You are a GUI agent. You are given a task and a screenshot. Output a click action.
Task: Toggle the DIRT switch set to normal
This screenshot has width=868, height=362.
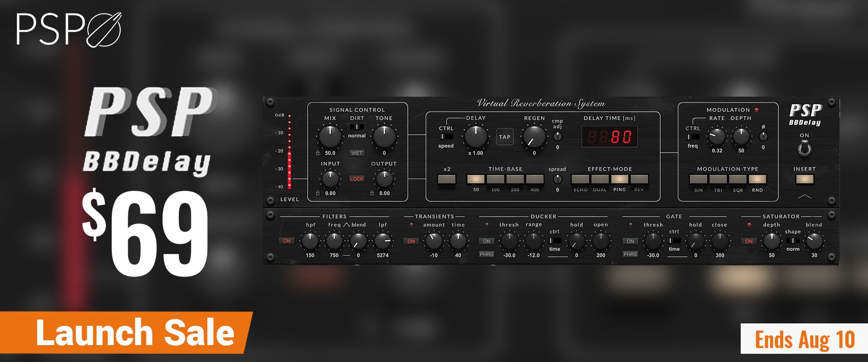(357, 127)
